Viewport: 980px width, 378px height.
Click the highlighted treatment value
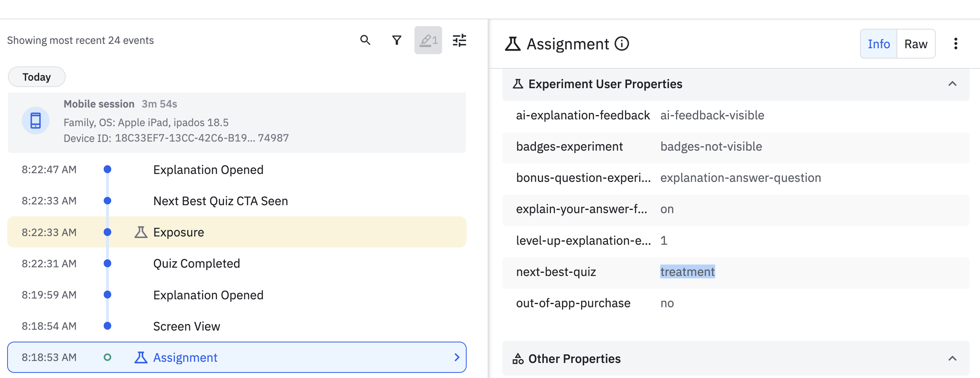click(688, 272)
